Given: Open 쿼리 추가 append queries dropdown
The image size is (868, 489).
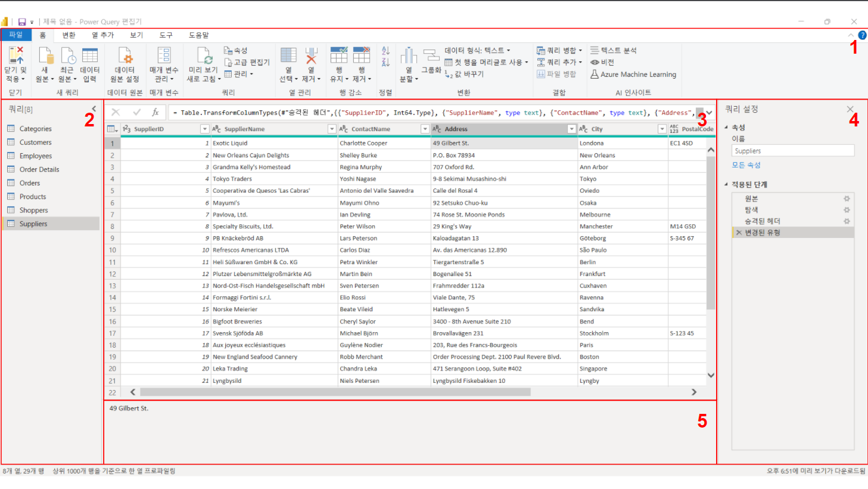Looking at the screenshot, I should tap(559, 62).
